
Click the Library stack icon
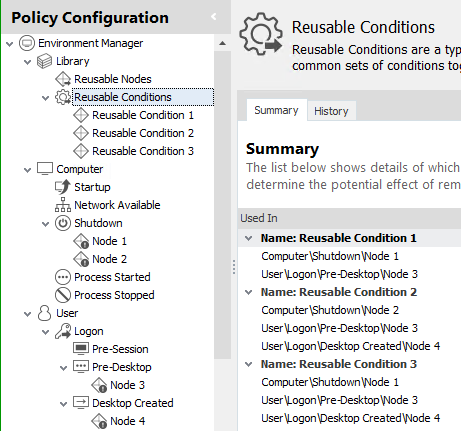(x=45, y=61)
